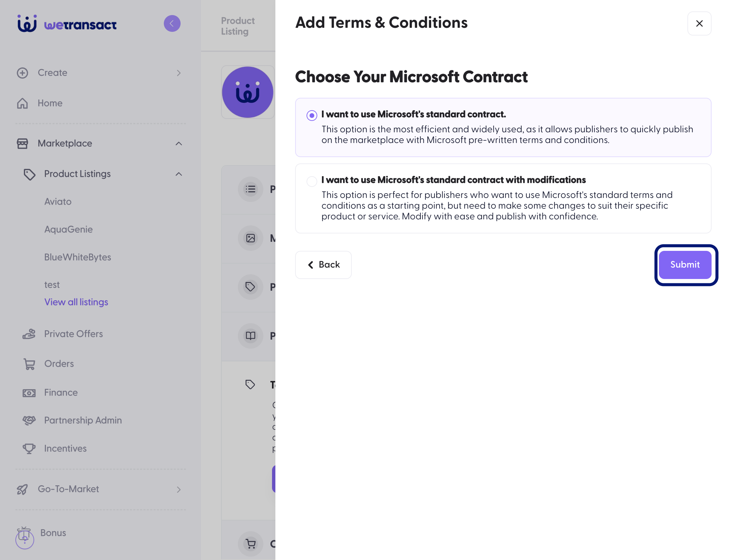Click the Private Offers hand icon

29,334
